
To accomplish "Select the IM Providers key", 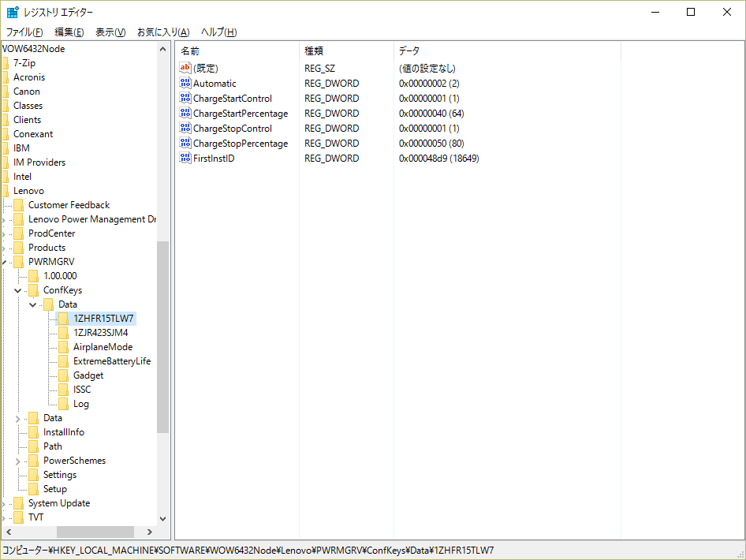I will click(x=39, y=162).
